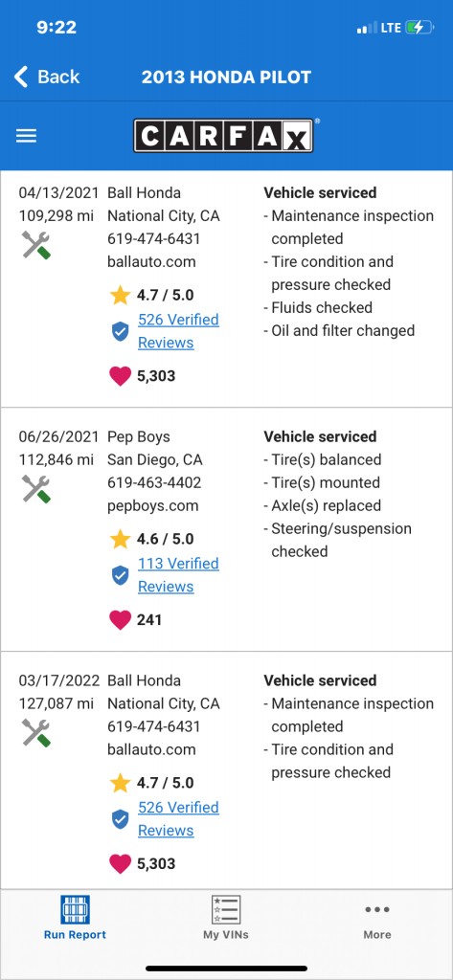Tap the CARFAX logo
This screenshot has width=453, height=980.
[223, 136]
